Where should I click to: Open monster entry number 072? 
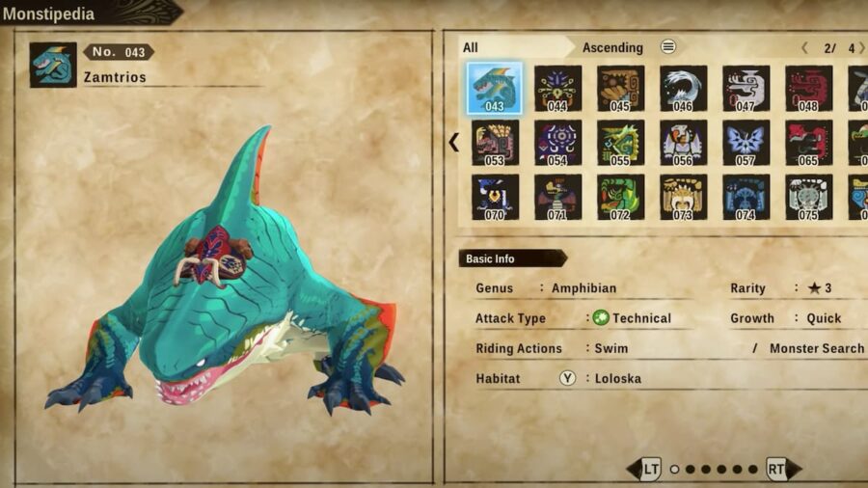click(x=620, y=197)
